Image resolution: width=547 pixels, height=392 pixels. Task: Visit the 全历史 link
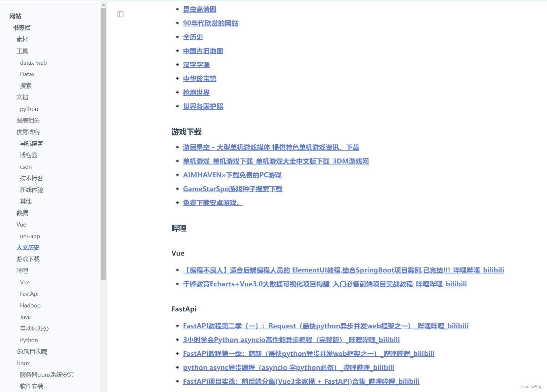(193, 37)
